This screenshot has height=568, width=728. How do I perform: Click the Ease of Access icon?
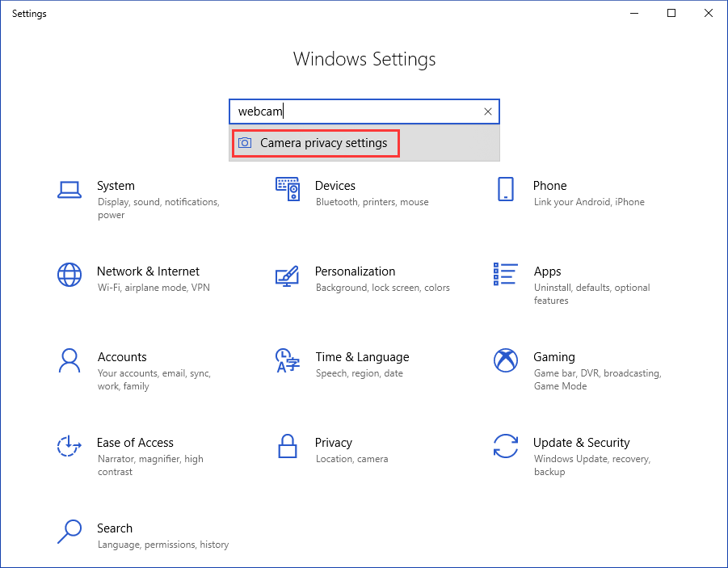point(69,446)
